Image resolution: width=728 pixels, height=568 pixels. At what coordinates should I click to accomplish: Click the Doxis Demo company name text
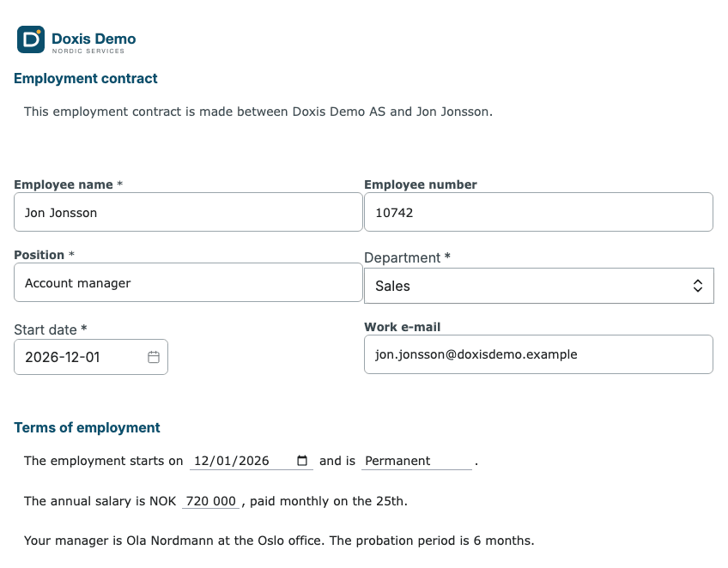click(x=94, y=39)
